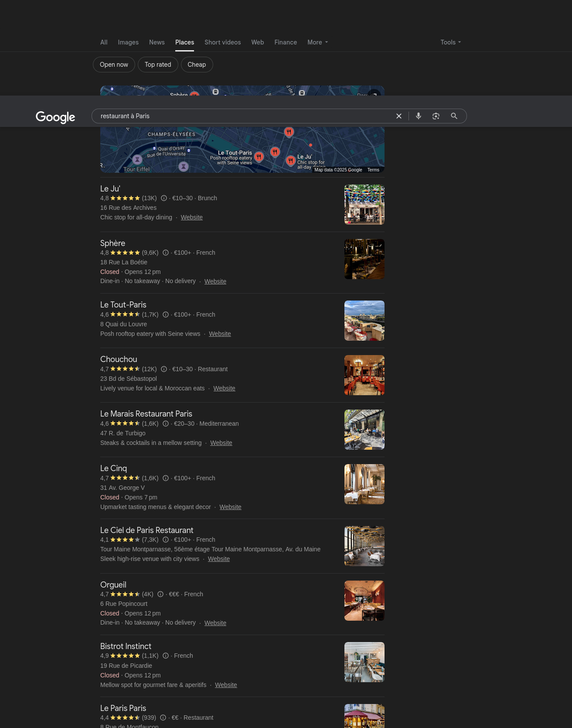Toggle the Cheap filter chip
Screen dimensions: 572x728
point(197,65)
